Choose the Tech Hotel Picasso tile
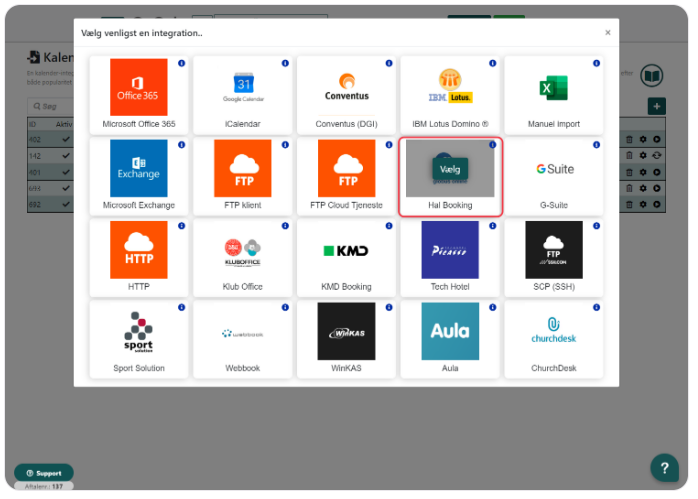Screen dimensions: 698x499 [x=450, y=258]
